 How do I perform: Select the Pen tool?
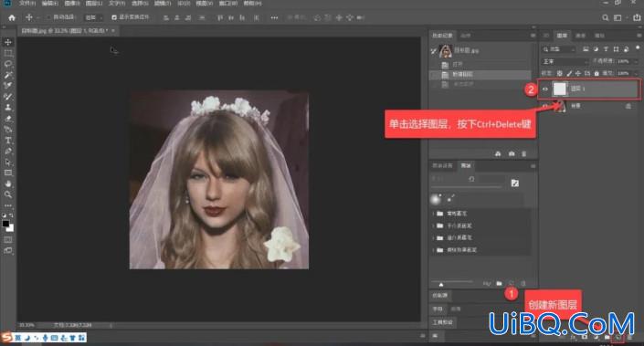point(8,151)
